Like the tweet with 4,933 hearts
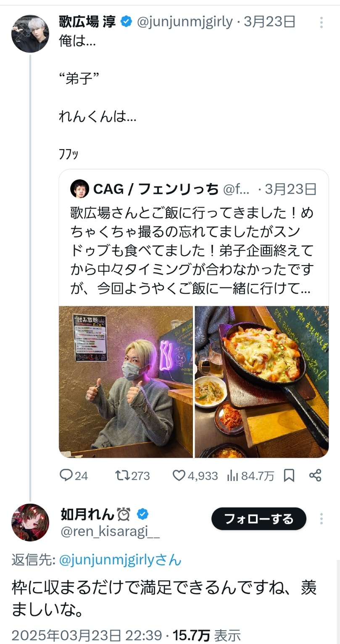 (195, 476)
